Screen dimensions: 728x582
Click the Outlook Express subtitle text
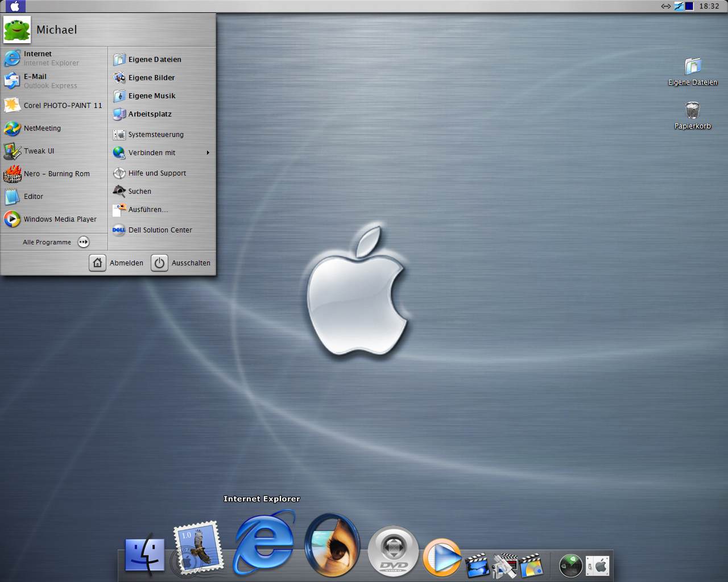tap(50, 86)
